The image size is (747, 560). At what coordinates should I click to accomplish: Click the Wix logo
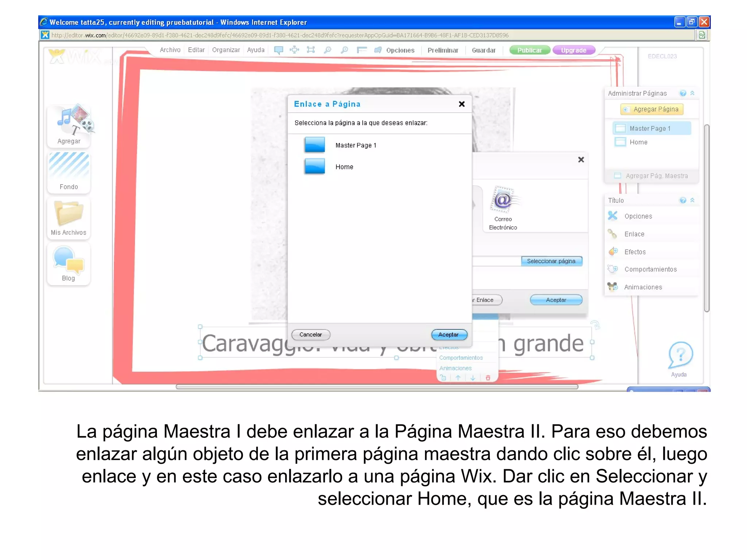pyautogui.click(x=76, y=57)
